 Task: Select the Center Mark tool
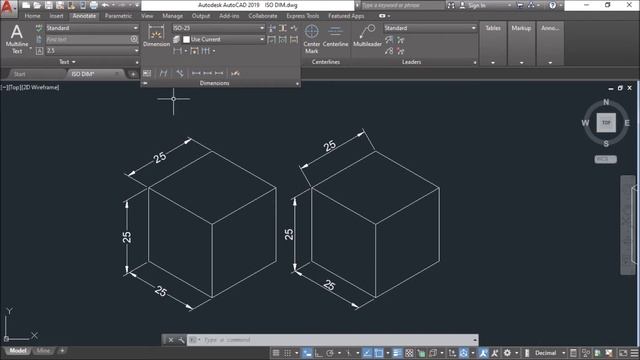pyautogui.click(x=311, y=39)
